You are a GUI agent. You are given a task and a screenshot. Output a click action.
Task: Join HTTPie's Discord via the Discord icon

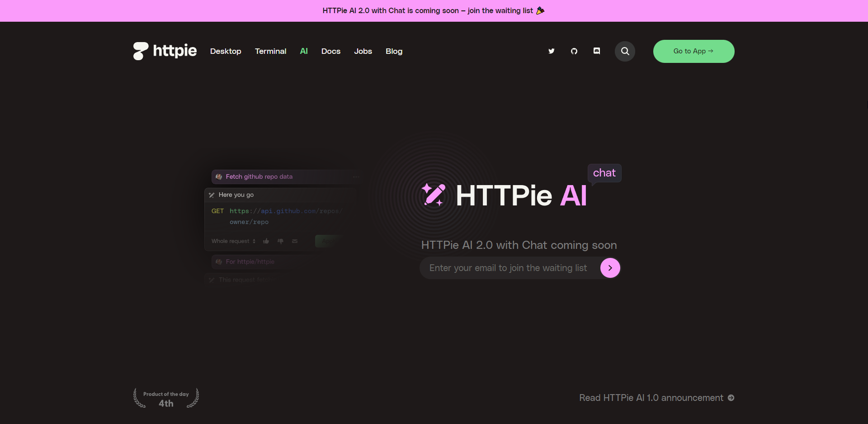(x=596, y=51)
